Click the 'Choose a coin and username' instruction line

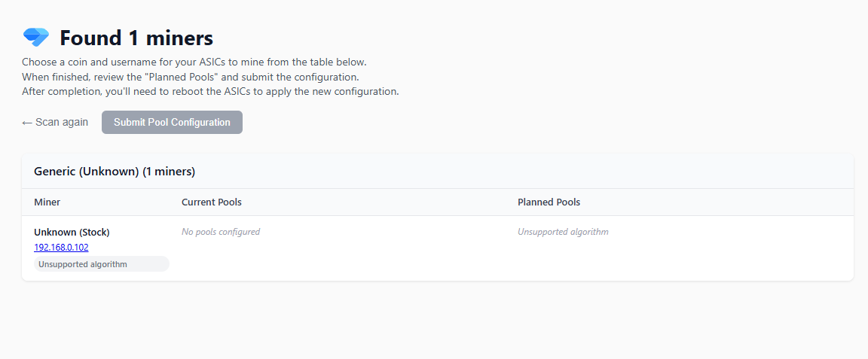tap(194, 62)
